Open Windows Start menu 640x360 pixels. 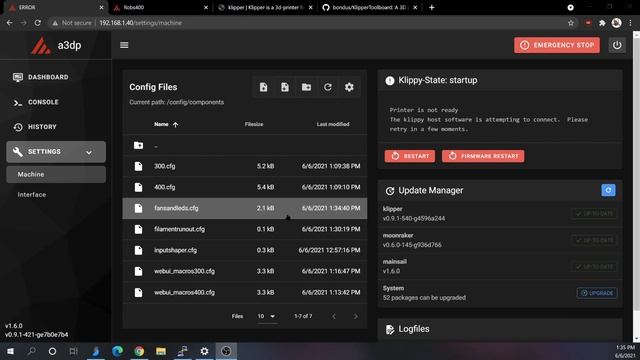pyautogui.click(x=10, y=351)
